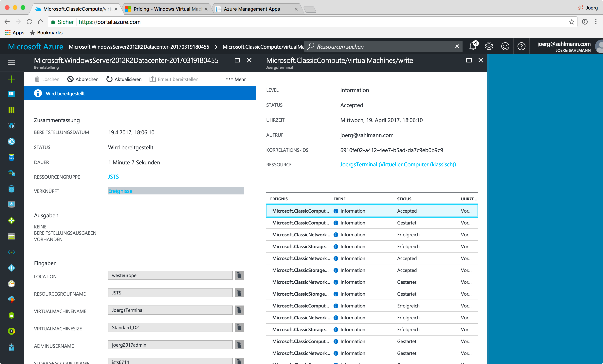Open the Dashboard icon in sidebar
603x364 pixels.
(11, 94)
